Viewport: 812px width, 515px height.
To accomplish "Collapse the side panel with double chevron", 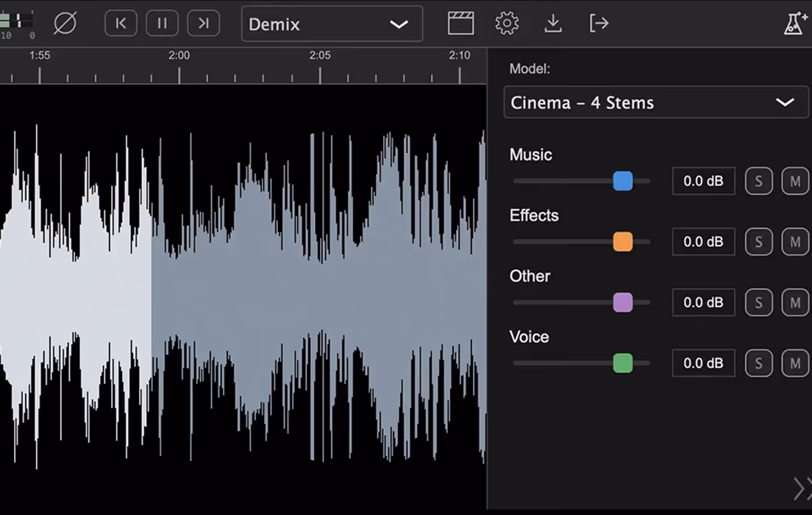I will [801, 488].
